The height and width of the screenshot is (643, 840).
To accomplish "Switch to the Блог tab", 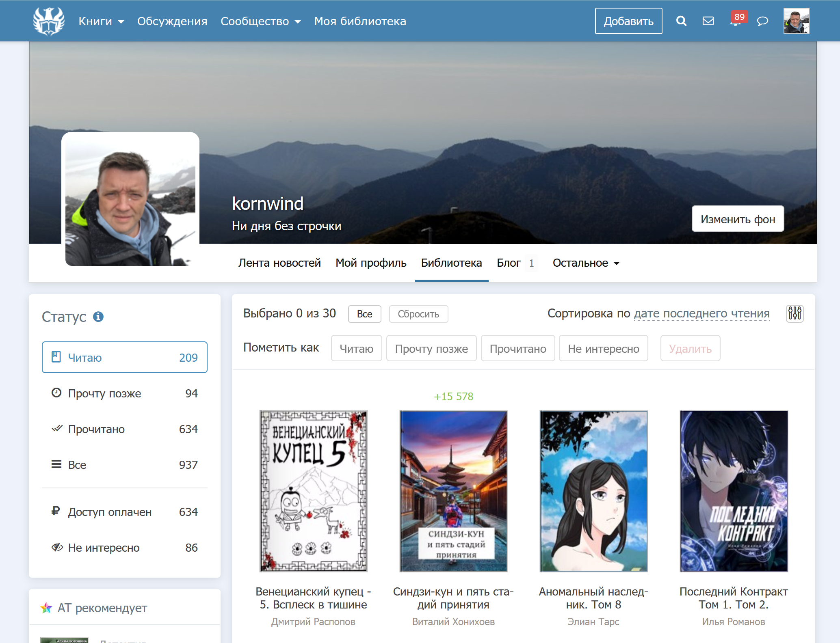I will [509, 263].
